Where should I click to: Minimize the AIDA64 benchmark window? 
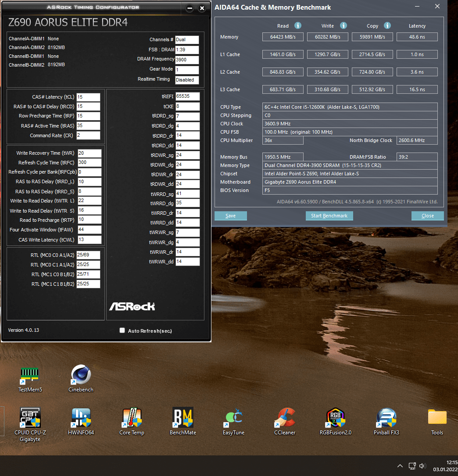coord(417,7)
